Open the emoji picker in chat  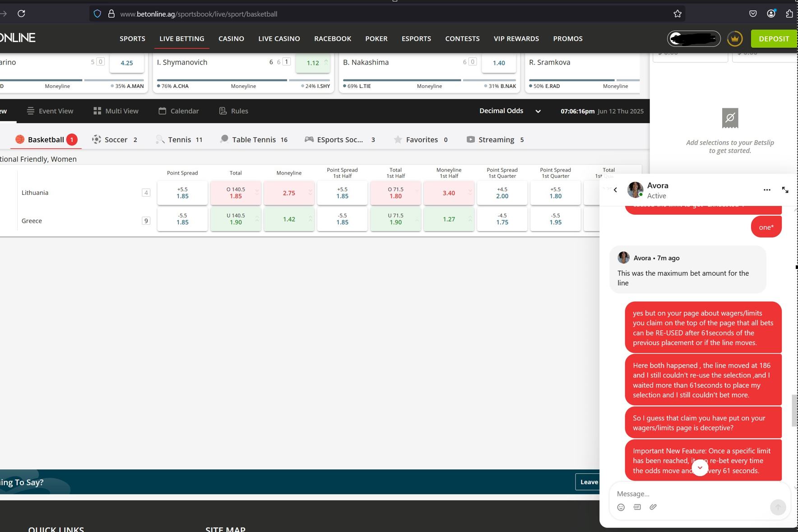[x=621, y=507]
